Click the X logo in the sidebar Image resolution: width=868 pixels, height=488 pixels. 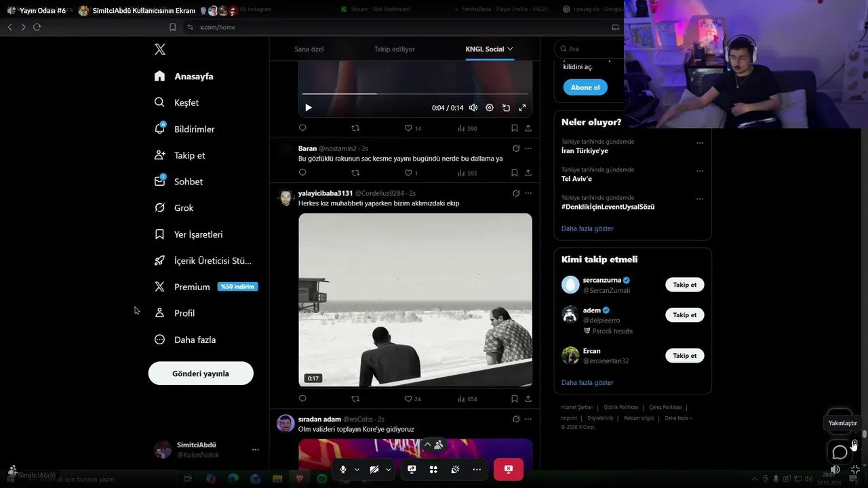coord(160,49)
